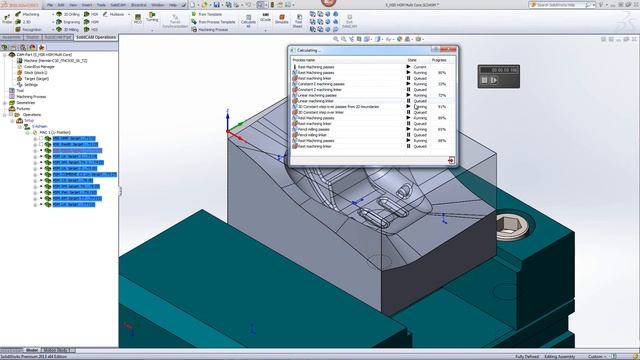640x360 pixels.
Task: Switch to the Assembly tab
Action: point(11,37)
